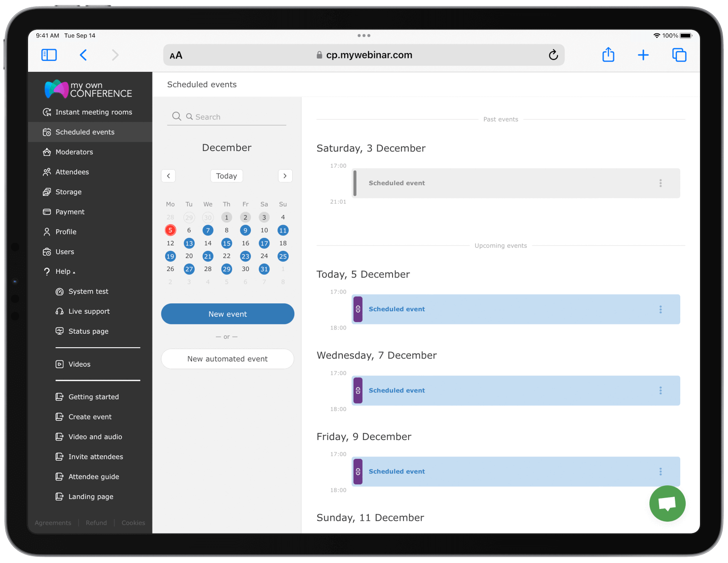728x563 pixels.
Task: Open the Agreements footer link
Action: point(53,523)
